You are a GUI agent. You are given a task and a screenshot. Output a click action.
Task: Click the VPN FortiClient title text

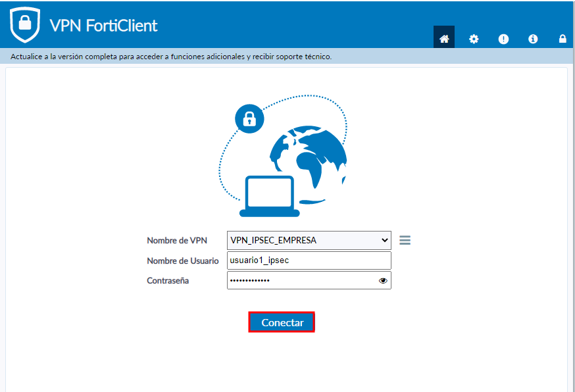tap(103, 26)
